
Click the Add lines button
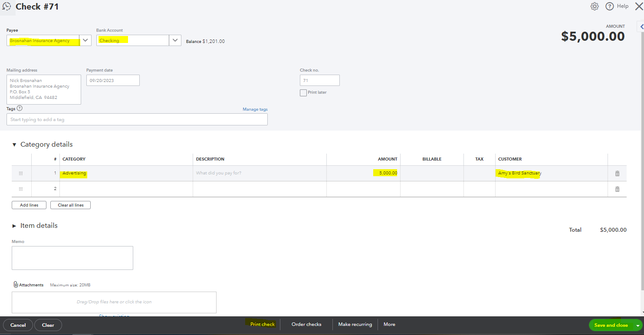29,205
